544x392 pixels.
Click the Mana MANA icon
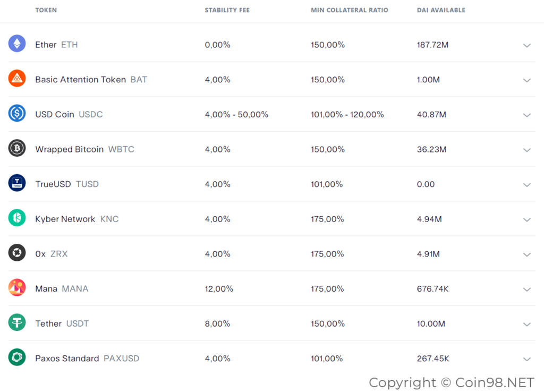coord(17,287)
